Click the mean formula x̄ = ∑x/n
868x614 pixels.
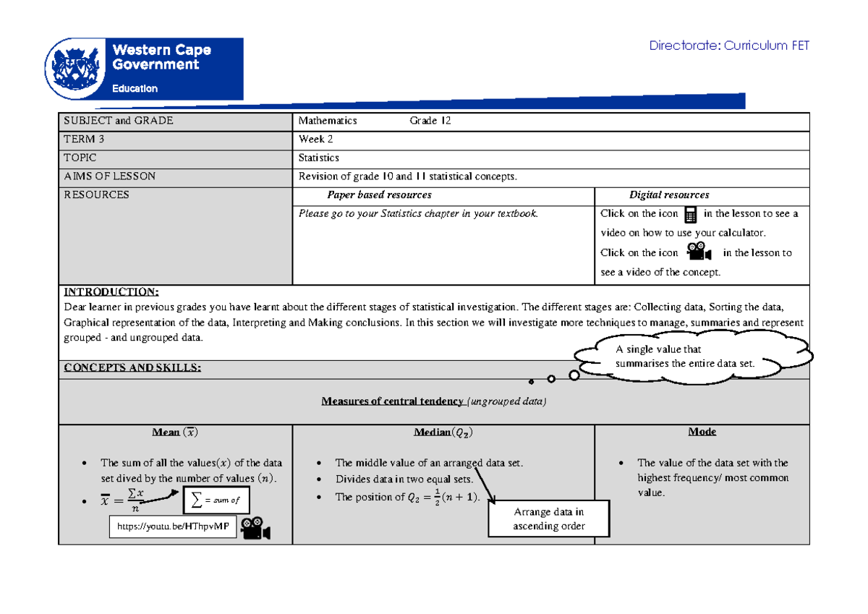(x=123, y=499)
